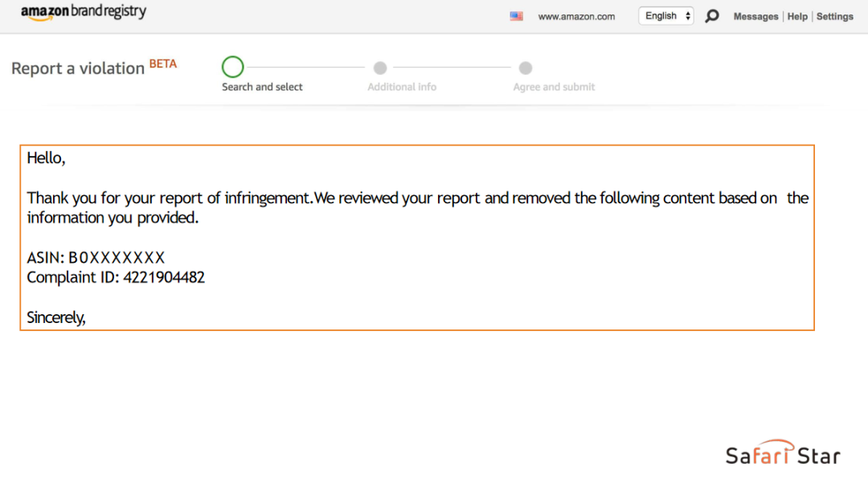The width and height of the screenshot is (868, 487).
Task: Click the Report a violation heading
Action: pyautogui.click(x=78, y=69)
